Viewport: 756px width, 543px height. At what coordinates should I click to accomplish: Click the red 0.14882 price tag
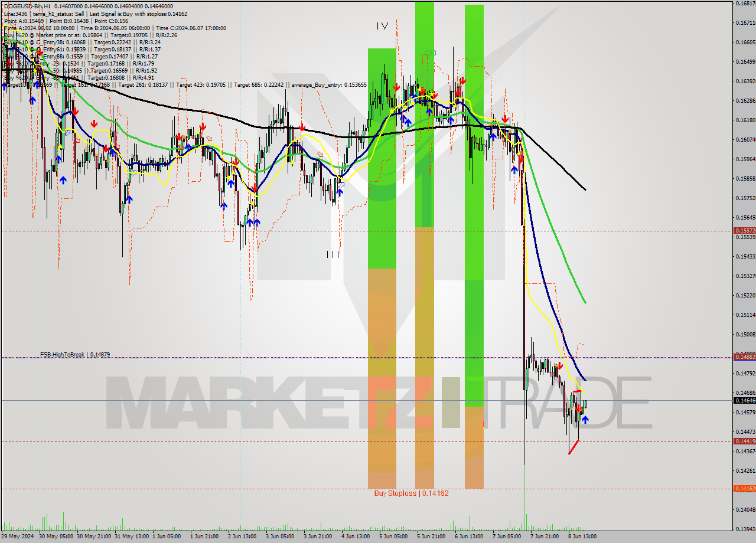744,357
